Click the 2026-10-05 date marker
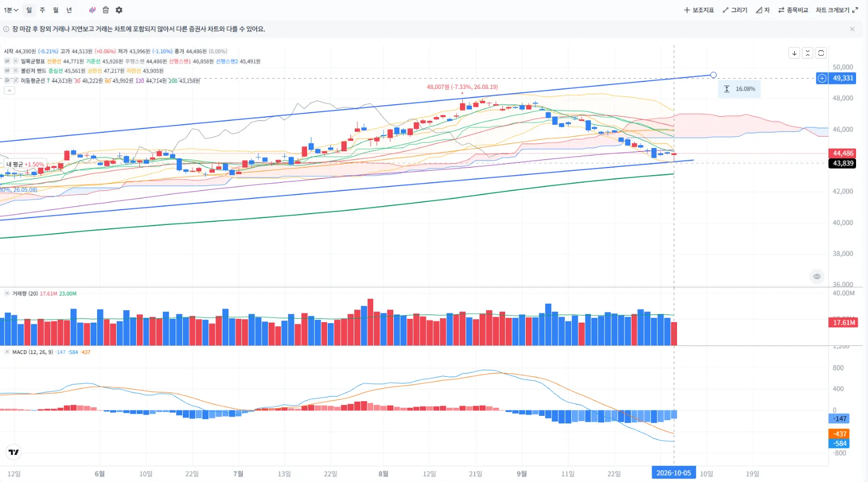The width and height of the screenshot is (868, 482). [674, 473]
